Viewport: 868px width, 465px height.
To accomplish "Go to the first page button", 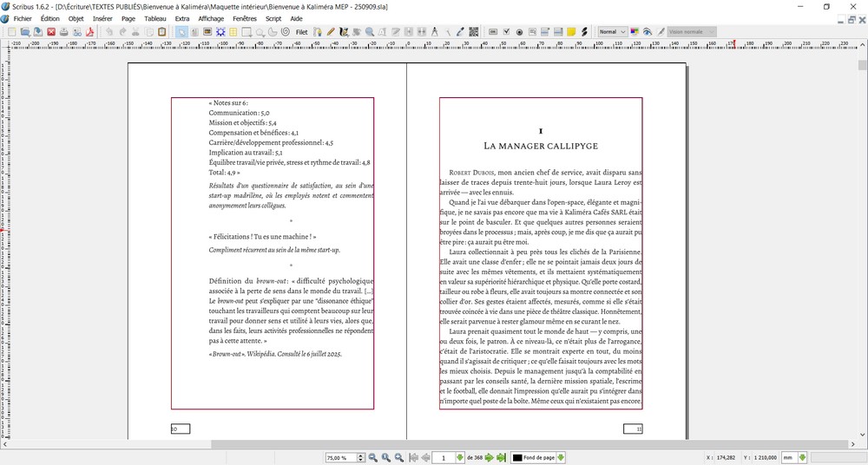I will pos(414,458).
